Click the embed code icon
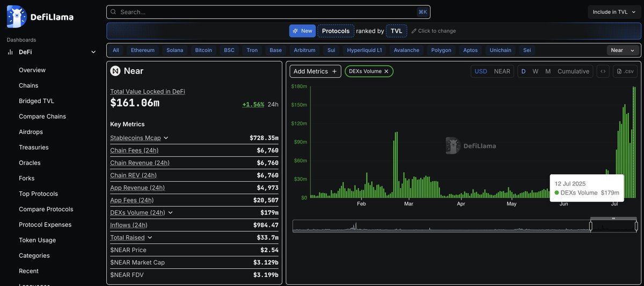This screenshot has height=286, width=644. click(603, 71)
